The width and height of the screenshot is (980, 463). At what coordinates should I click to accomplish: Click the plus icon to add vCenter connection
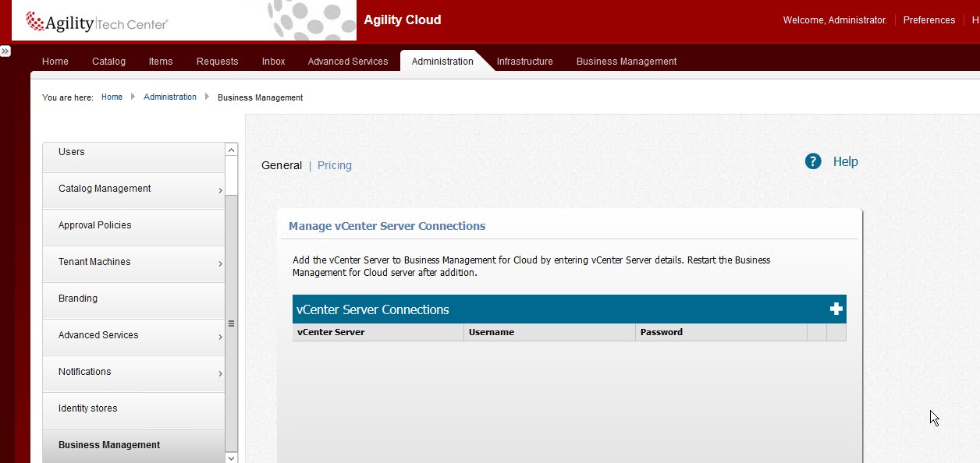click(x=836, y=309)
